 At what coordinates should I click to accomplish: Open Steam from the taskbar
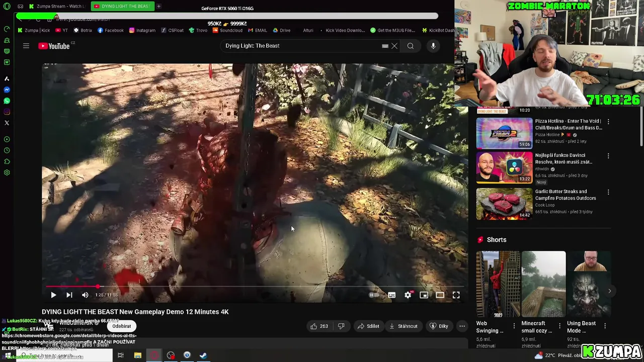tap(203, 355)
